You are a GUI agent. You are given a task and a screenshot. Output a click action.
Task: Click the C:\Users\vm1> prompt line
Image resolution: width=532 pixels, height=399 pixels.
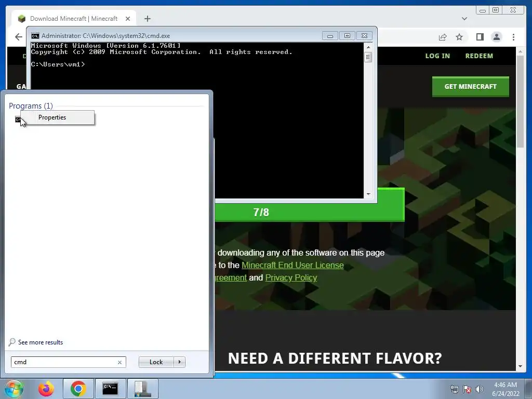pyautogui.click(x=58, y=64)
